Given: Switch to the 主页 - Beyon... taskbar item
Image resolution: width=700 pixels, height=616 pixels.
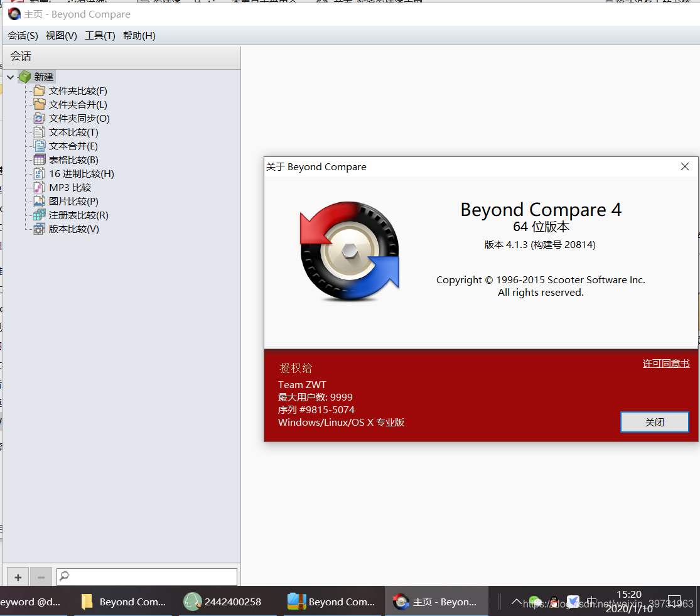Looking at the screenshot, I should click(435, 602).
